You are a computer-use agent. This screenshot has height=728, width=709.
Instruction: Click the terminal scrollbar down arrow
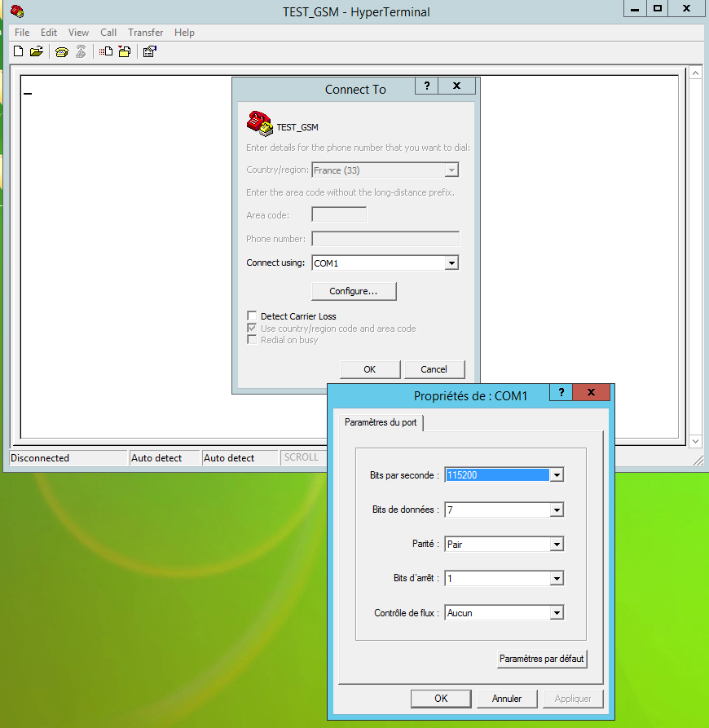pyautogui.click(x=695, y=441)
